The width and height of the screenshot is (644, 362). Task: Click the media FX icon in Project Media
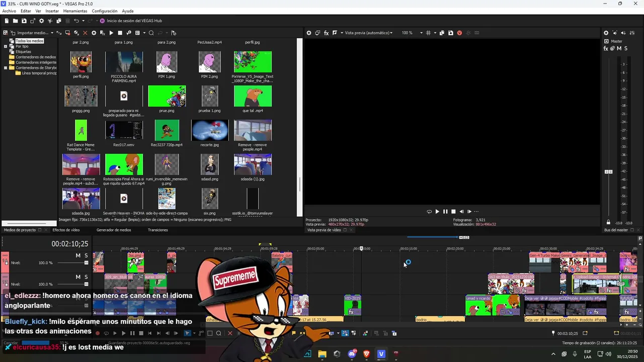[103, 33]
